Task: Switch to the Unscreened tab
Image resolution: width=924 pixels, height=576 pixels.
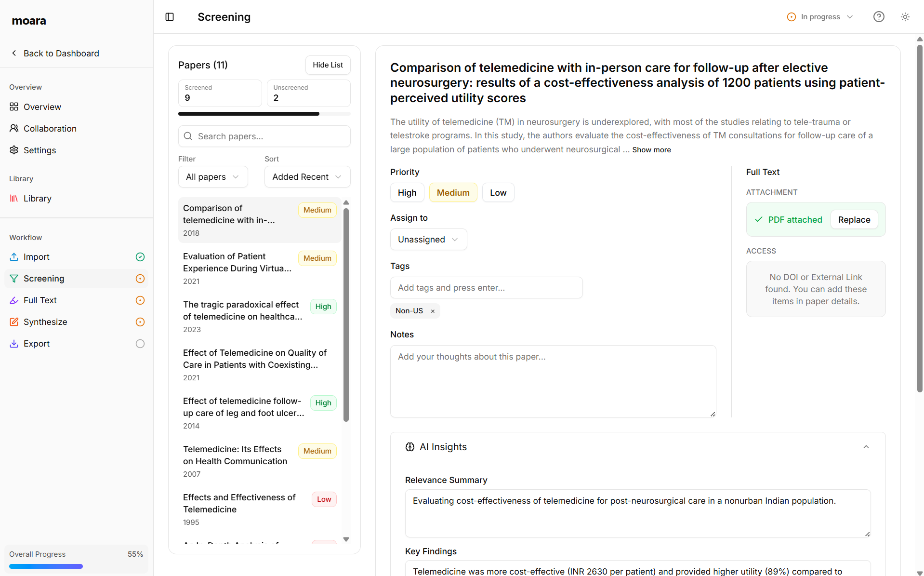Action: tap(308, 93)
